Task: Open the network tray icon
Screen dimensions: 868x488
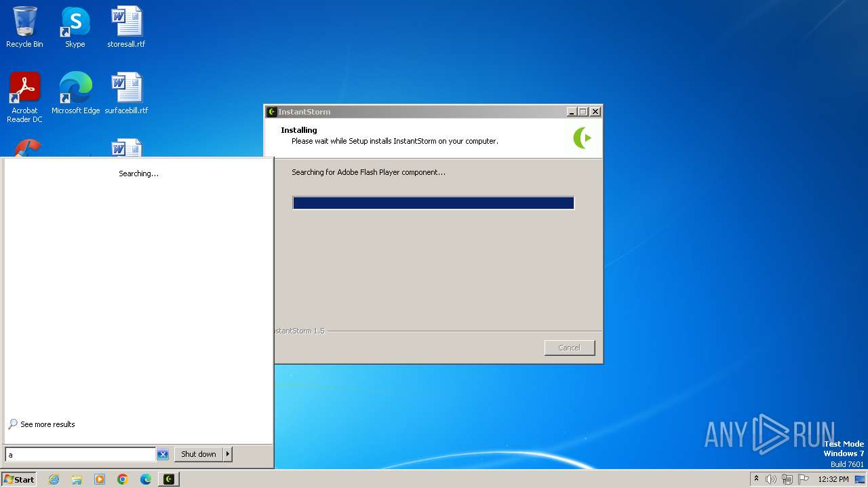Action: pyautogui.click(x=787, y=479)
